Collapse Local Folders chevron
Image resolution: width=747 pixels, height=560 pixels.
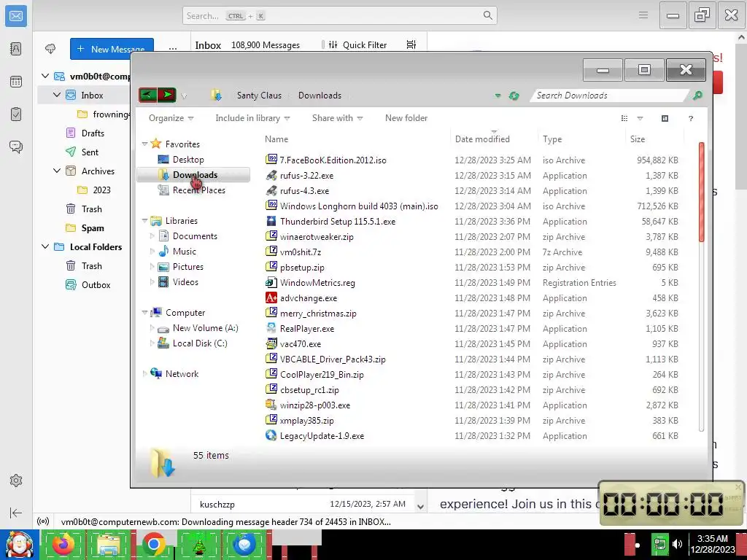tap(45, 246)
